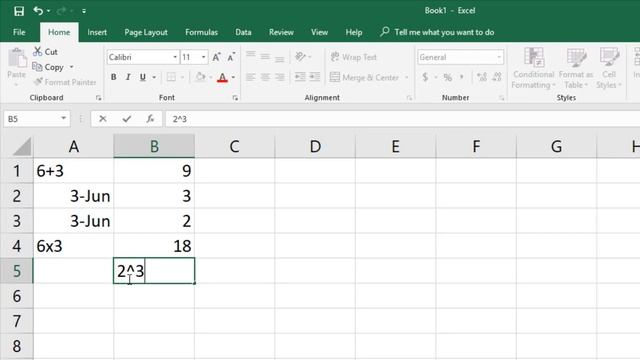Open underline style dropdown arrow
The width and height of the screenshot is (640, 360).
154,77
